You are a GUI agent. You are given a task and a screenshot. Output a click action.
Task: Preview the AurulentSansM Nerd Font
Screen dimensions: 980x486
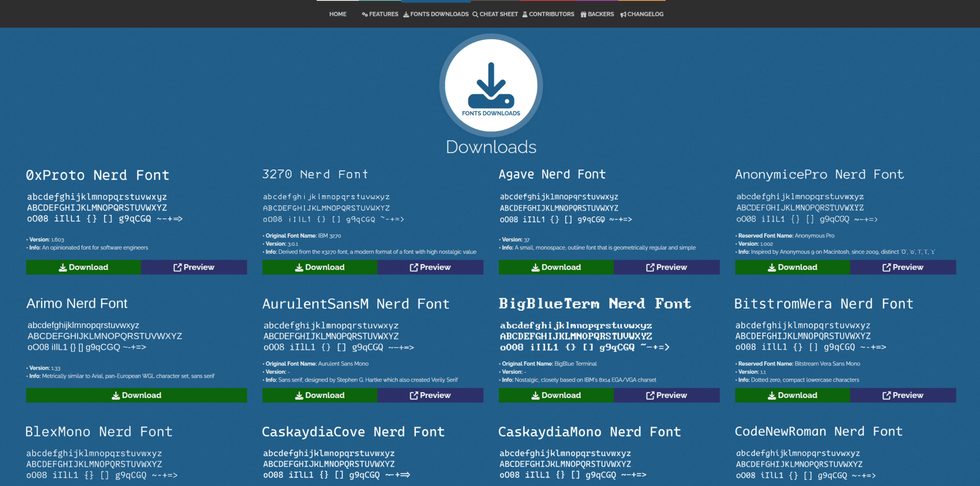point(430,395)
